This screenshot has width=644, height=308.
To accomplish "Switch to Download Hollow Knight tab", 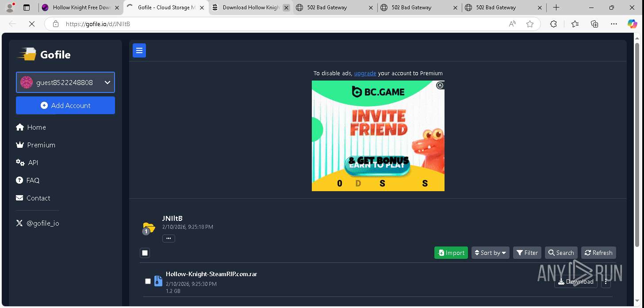I will [x=251, y=8].
